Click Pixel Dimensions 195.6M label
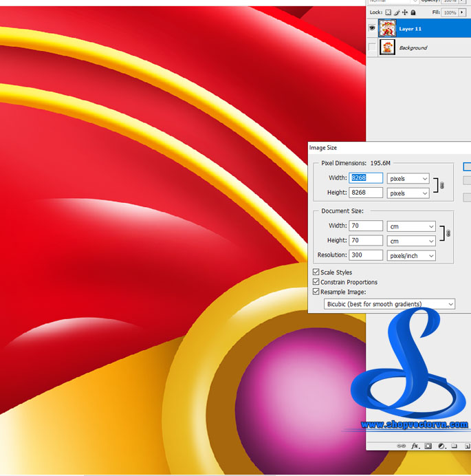Viewport: 471px width, 476px height. click(x=355, y=163)
